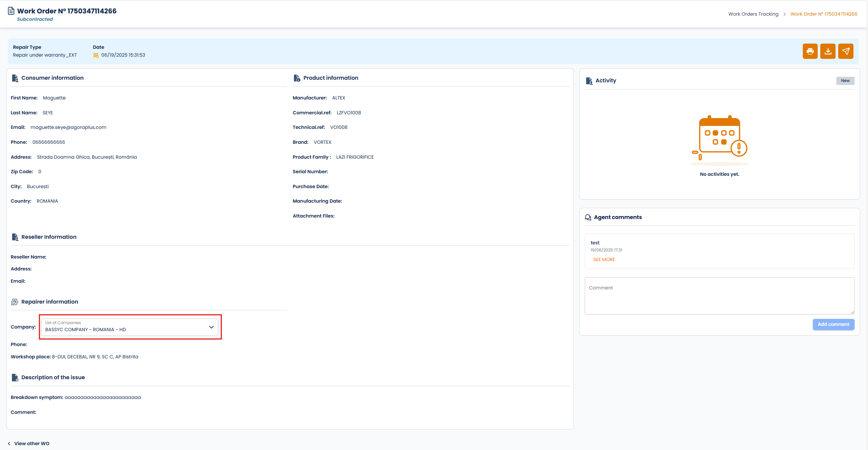Click the calendar icon beside the date
868x450 pixels.
click(96, 55)
